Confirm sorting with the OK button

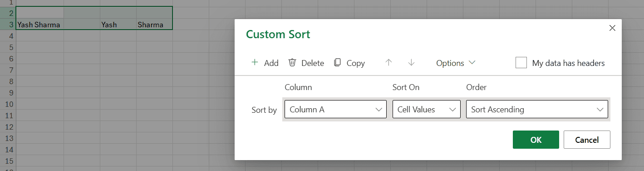536,140
